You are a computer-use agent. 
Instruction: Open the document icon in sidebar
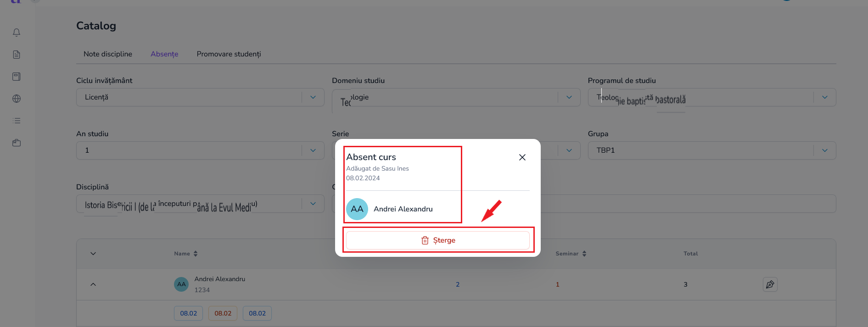tap(17, 55)
